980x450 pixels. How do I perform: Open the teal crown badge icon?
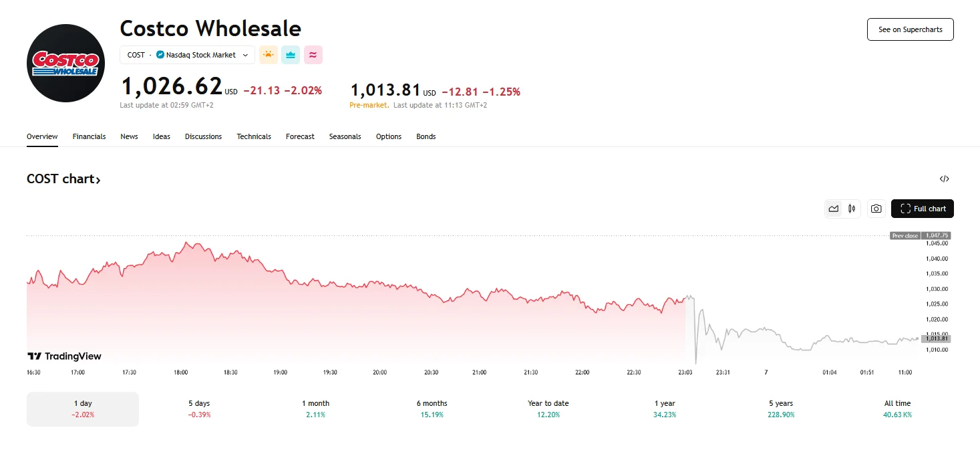click(291, 54)
